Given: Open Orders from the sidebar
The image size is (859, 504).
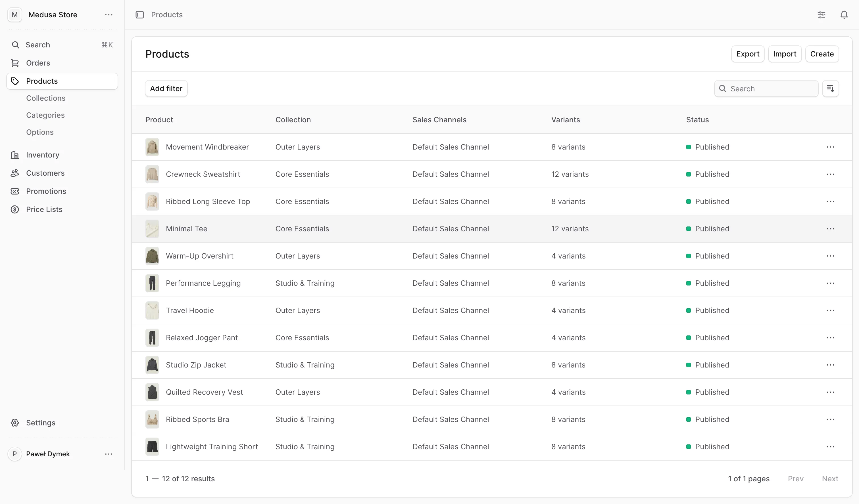Looking at the screenshot, I should [x=62, y=63].
